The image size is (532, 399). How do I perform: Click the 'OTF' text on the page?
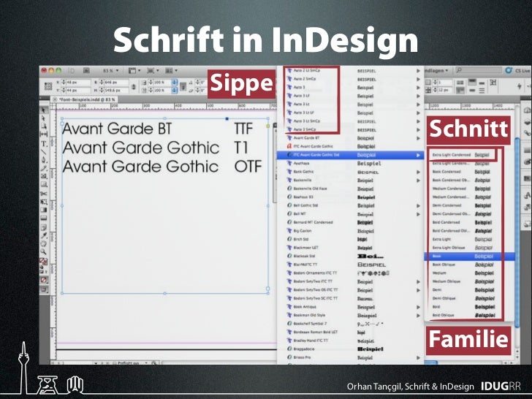[x=248, y=167]
